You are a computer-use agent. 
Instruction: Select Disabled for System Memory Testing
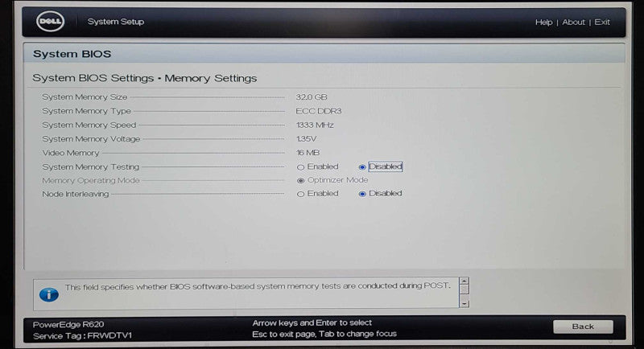click(362, 167)
